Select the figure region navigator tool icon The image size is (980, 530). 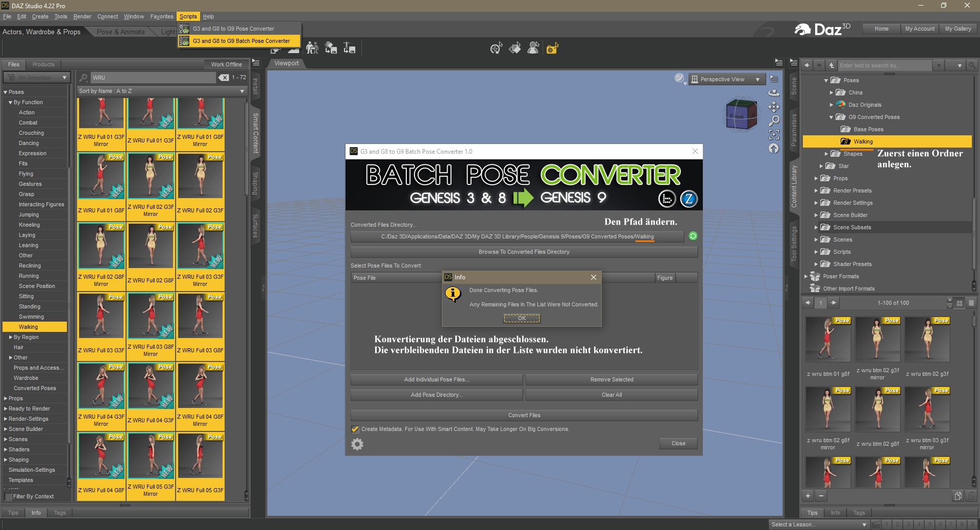coord(533,48)
